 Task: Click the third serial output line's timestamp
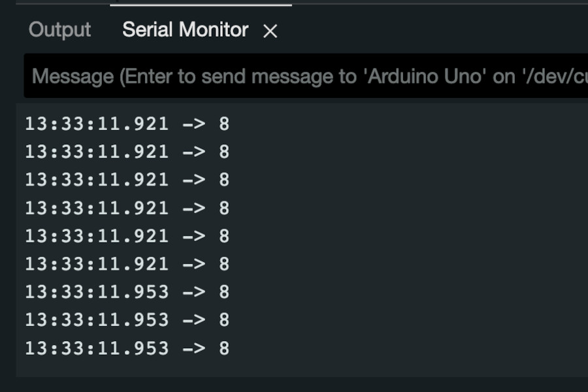coord(97,180)
